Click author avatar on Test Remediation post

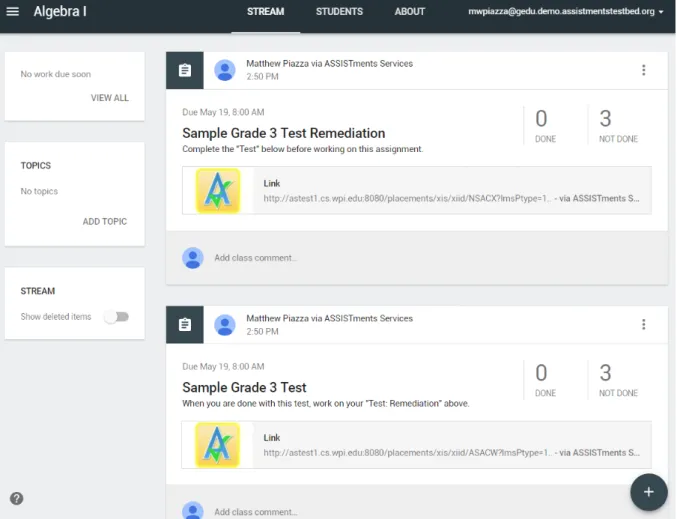(x=225, y=70)
